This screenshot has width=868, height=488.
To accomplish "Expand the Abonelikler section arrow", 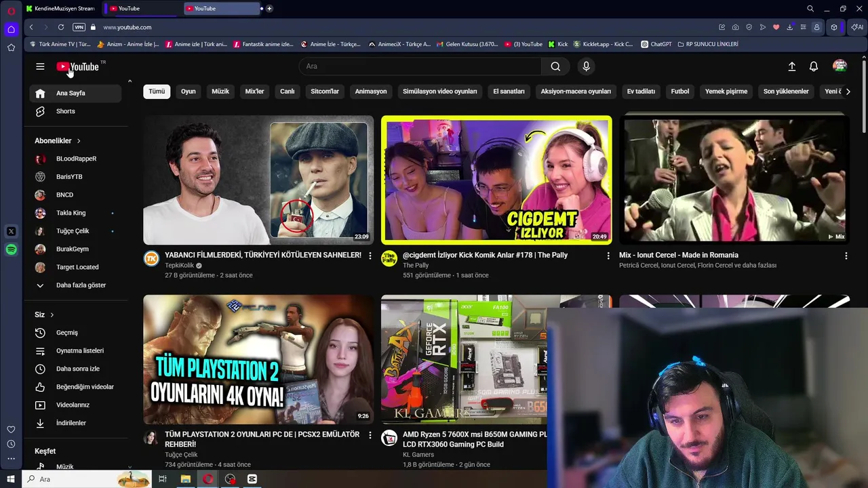I will coord(79,141).
